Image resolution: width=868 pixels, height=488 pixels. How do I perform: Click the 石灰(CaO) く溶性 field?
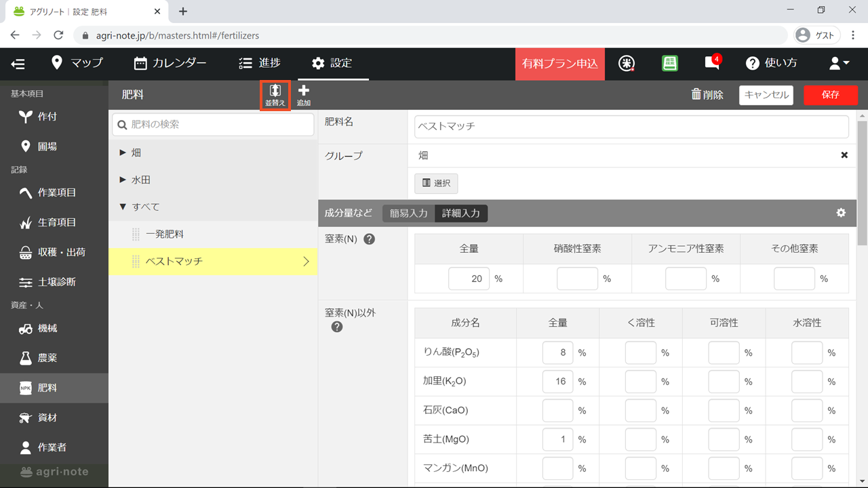click(641, 411)
